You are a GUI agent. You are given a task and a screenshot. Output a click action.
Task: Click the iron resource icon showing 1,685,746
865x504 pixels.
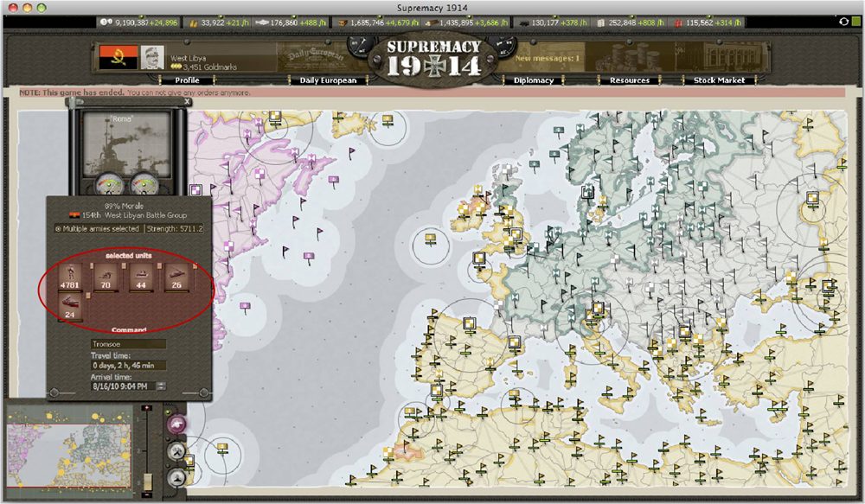click(x=343, y=22)
